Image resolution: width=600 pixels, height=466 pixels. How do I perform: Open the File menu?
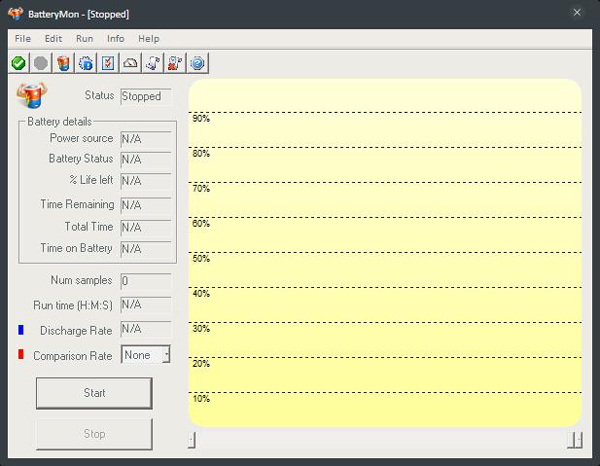click(x=23, y=39)
